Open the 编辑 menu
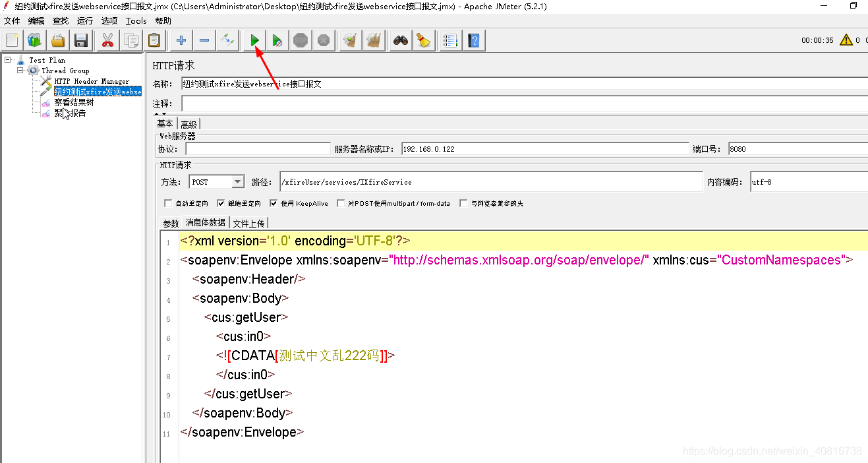This screenshot has width=868, height=463. tap(36, 20)
